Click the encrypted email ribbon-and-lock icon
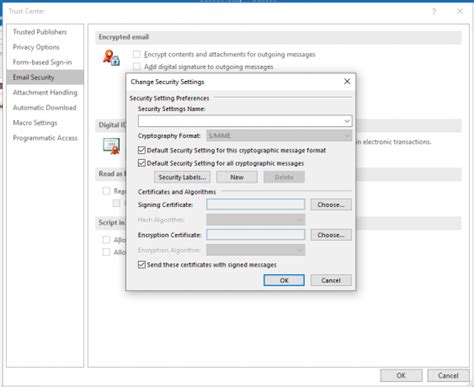474x387 pixels. click(111, 57)
